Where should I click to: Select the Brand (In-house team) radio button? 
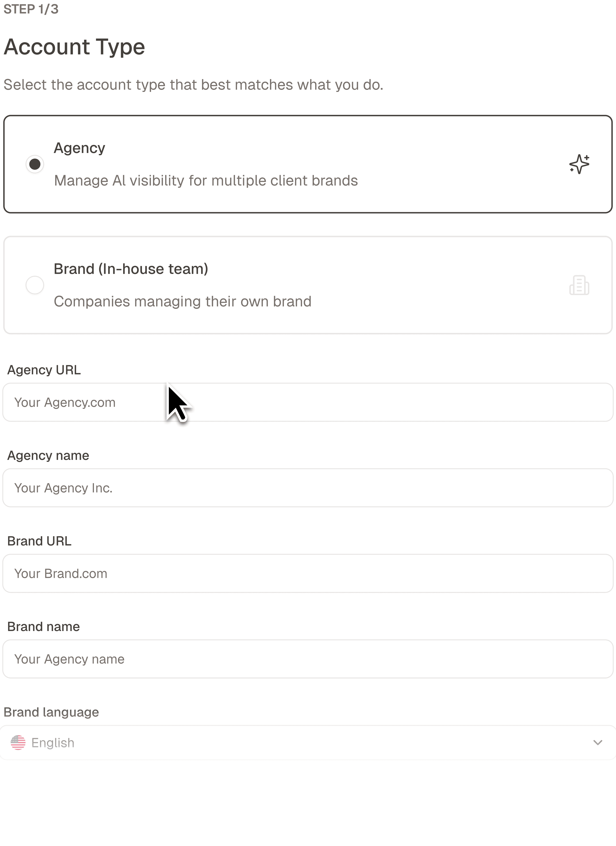point(35,285)
